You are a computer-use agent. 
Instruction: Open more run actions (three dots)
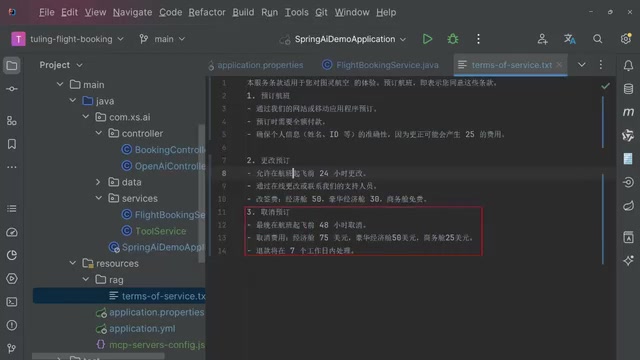point(478,39)
